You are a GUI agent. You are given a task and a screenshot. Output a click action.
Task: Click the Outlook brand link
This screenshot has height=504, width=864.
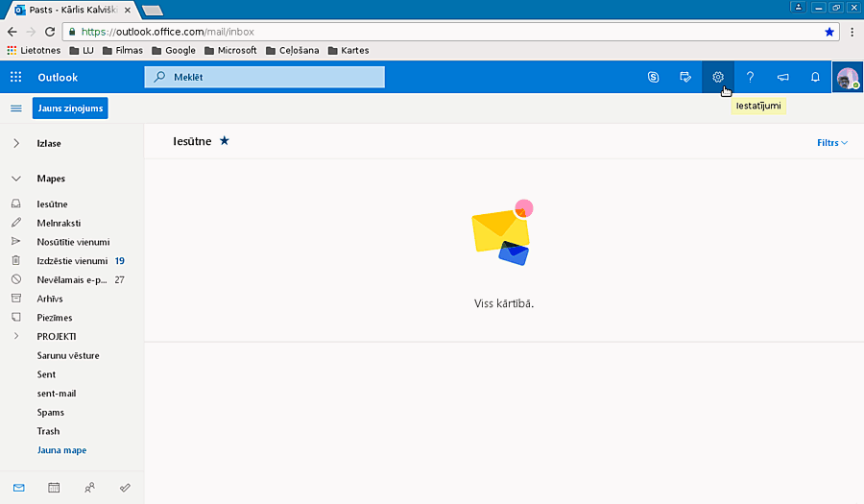coord(58,77)
